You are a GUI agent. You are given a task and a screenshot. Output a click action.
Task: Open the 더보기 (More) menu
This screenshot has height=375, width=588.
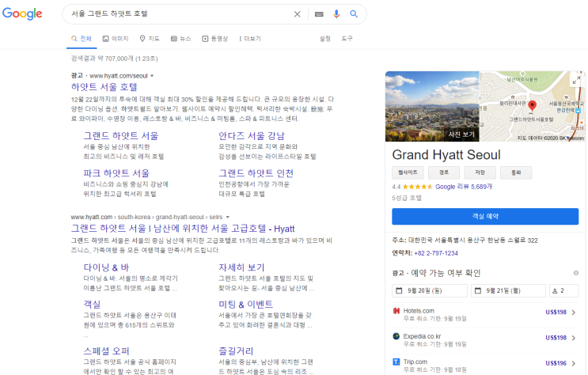[x=250, y=39]
